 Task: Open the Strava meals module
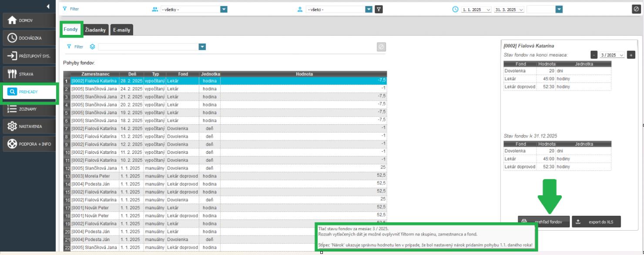point(29,74)
